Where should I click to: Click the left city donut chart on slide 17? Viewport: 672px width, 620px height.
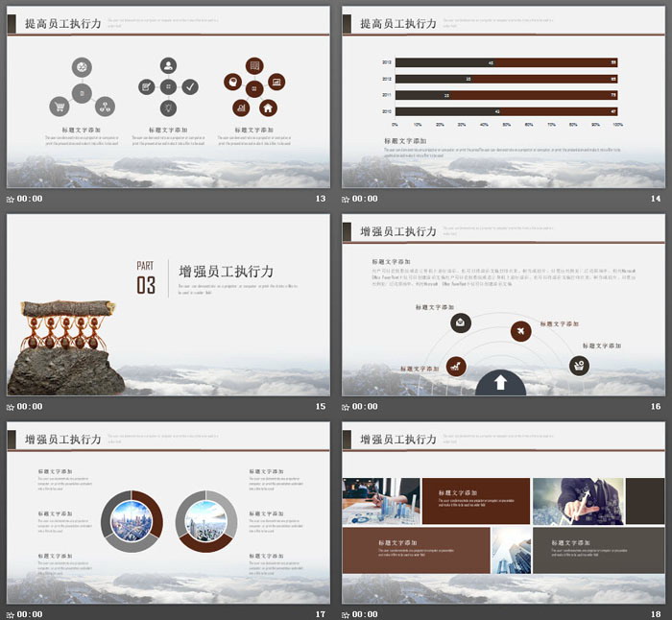[131, 520]
